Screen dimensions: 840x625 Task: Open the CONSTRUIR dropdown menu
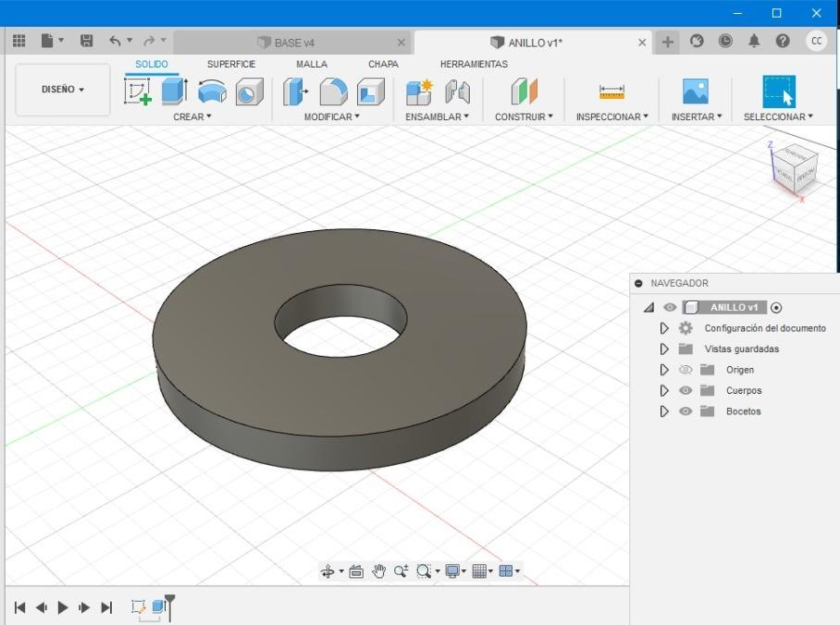point(524,116)
